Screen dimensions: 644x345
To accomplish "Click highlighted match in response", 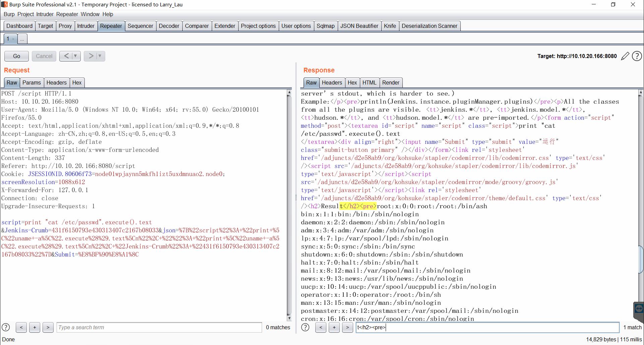I will (x=358, y=206).
